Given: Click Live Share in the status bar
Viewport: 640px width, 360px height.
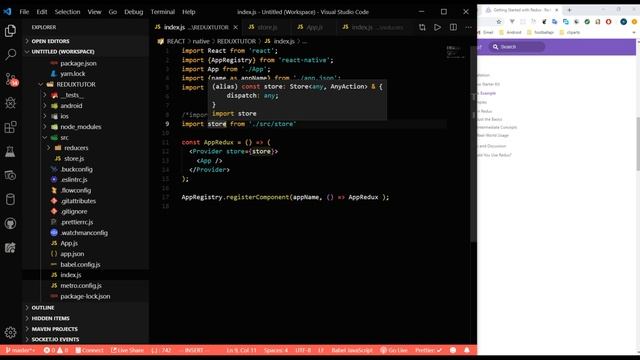Looking at the screenshot, I should click(x=127, y=350).
